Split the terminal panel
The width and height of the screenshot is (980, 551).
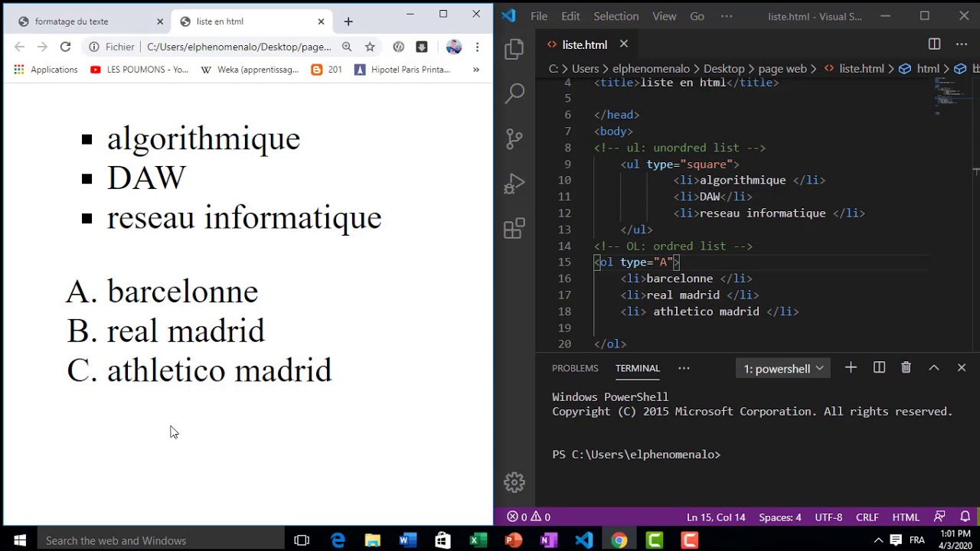879,368
